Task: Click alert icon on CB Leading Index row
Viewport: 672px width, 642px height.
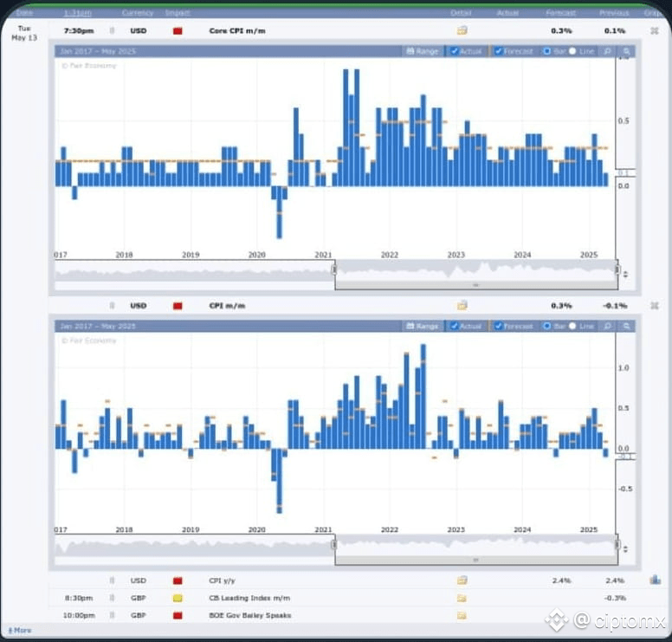Action: tap(113, 598)
